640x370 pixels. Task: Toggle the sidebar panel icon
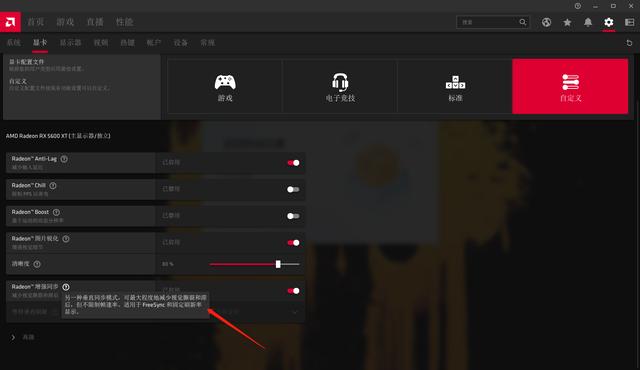tap(629, 22)
